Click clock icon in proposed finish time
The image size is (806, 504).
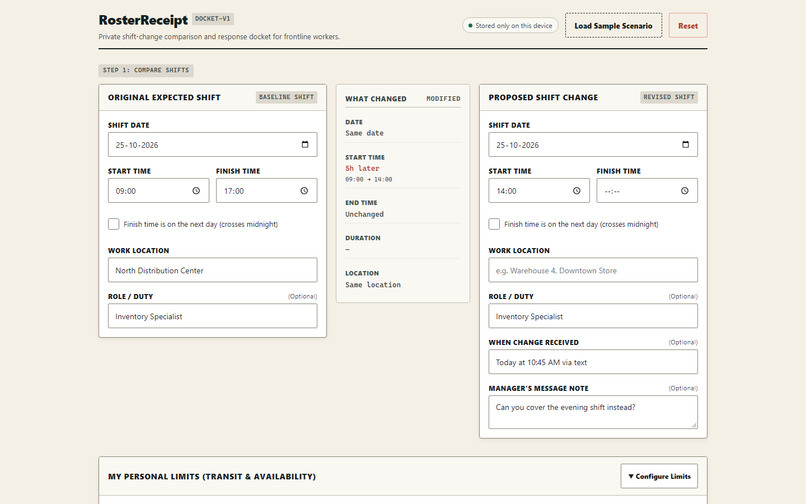click(685, 191)
